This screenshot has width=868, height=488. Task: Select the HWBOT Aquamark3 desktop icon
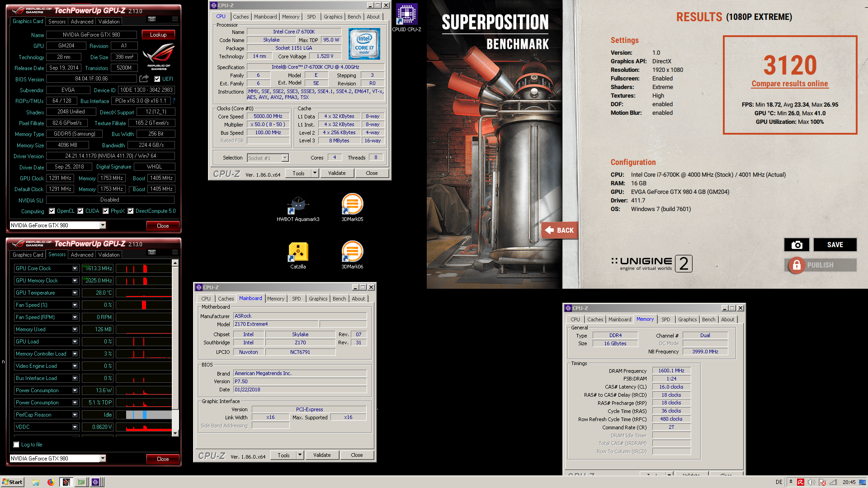[x=298, y=208]
